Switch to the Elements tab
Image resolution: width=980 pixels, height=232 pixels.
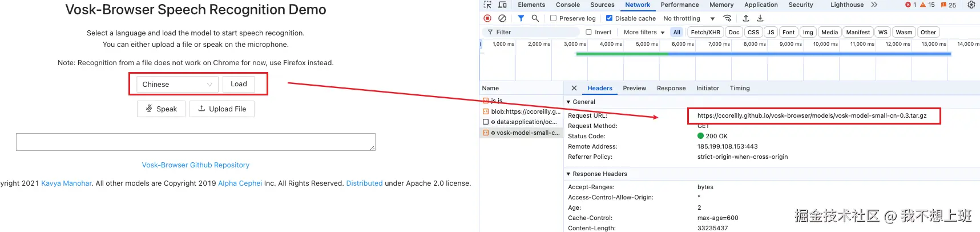pyautogui.click(x=531, y=5)
